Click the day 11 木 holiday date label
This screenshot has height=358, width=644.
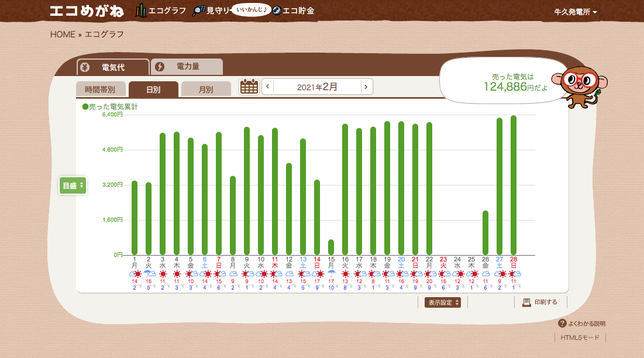[x=275, y=262]
